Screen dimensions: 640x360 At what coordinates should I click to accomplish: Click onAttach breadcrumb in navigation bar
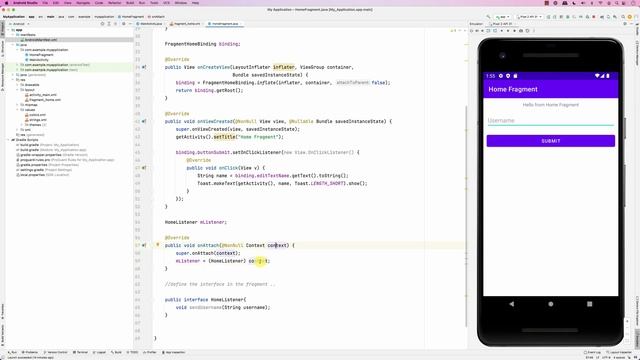(157, 17)
